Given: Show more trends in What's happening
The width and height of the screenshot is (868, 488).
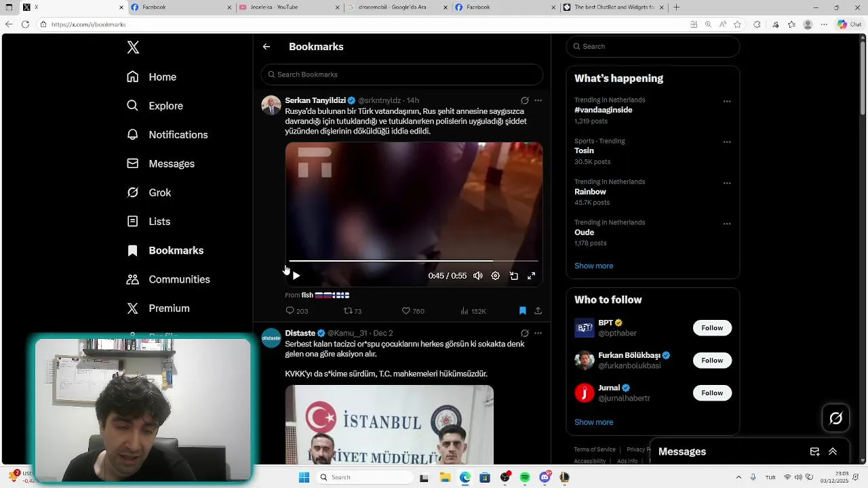Looking at the screenshot, I should pos(593,266).
